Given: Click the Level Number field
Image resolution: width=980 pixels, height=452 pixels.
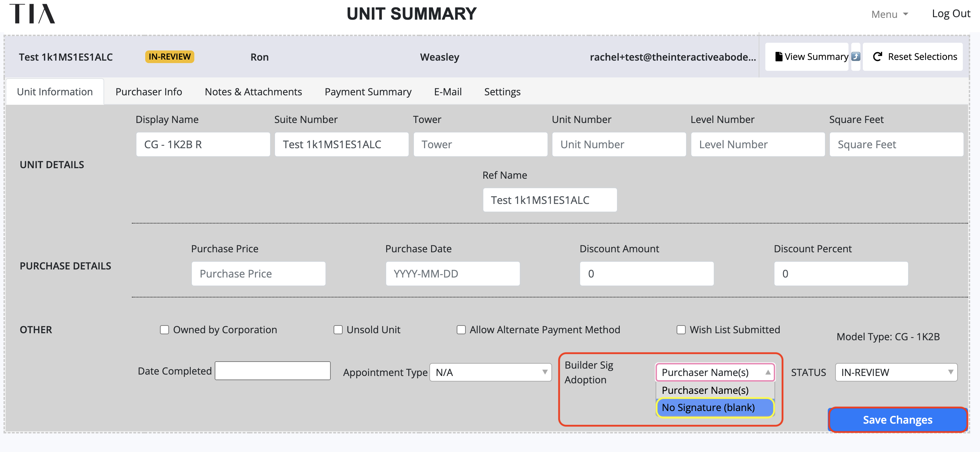Looking at the screenshot, I should tap(758, 144).
